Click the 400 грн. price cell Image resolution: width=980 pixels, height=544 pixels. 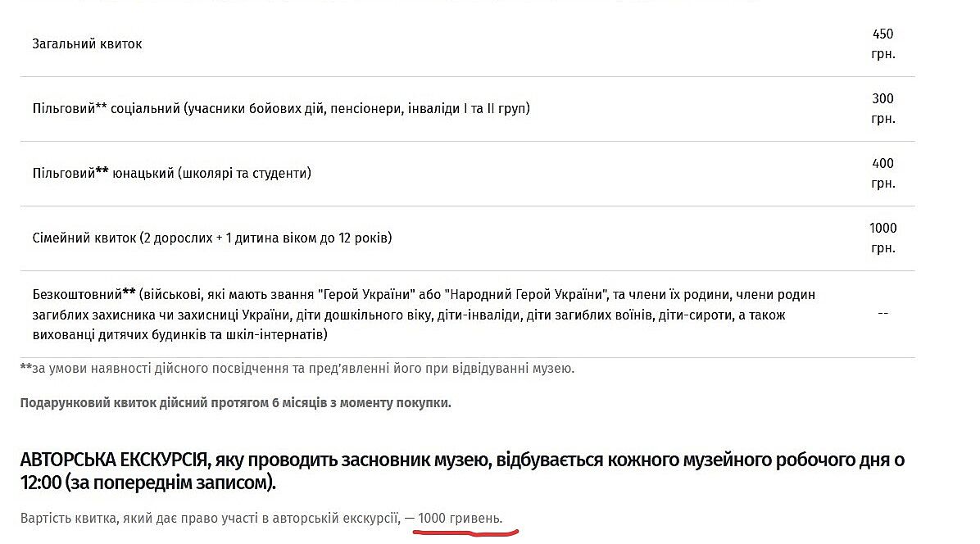click(x=882, y=173)
